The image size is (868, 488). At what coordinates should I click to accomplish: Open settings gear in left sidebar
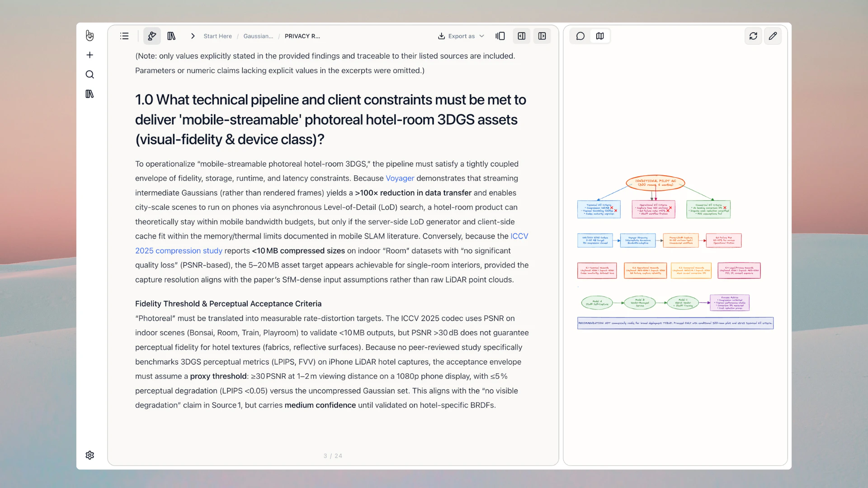[x=90, y=455]
